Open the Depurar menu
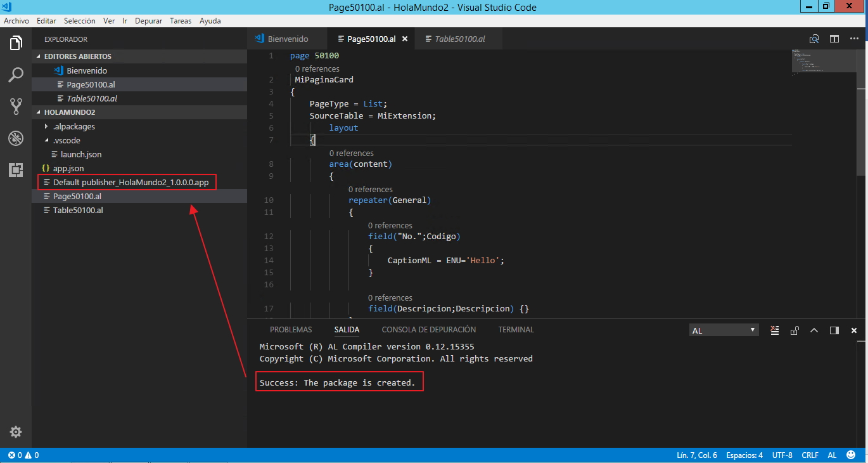The image size is (868, 463). pos(148,21)
